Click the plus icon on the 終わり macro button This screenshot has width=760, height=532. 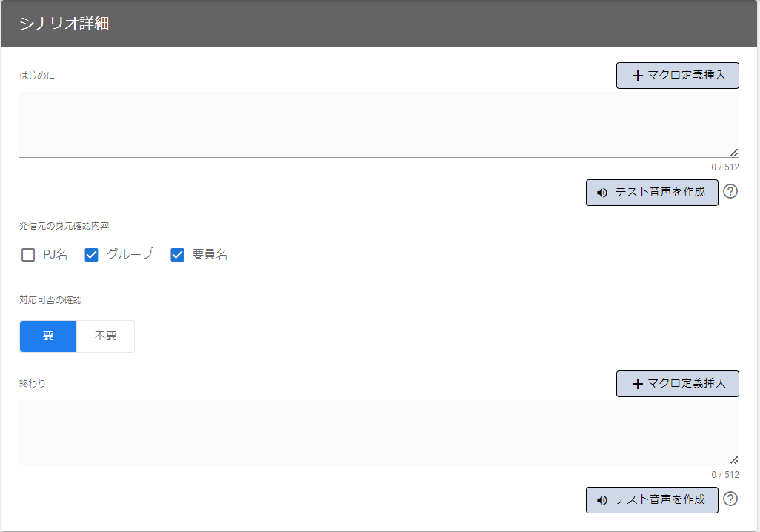pyautogui.click(x=637, y=384)
